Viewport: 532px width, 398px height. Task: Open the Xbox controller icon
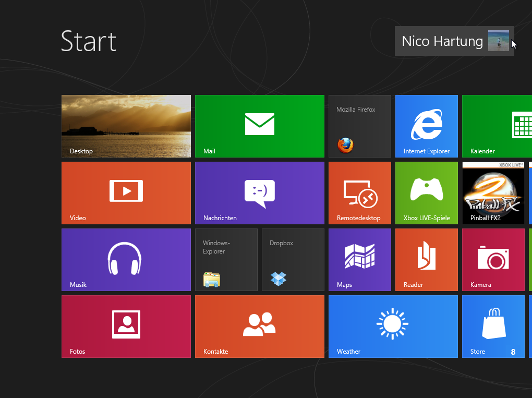pos(427,190)
